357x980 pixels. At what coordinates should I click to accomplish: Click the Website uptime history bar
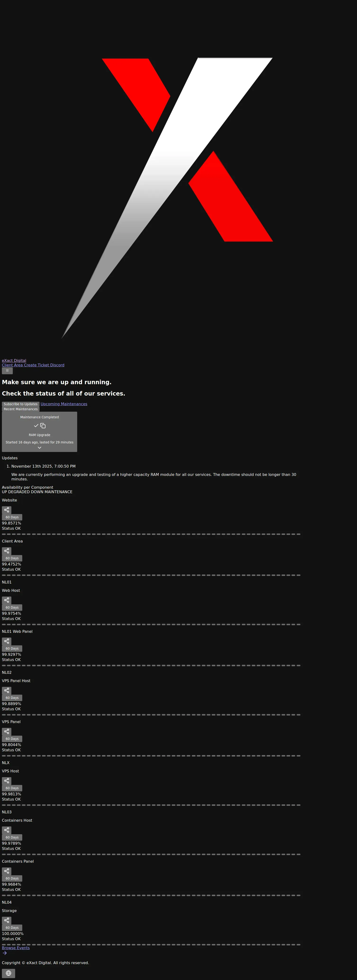(151, 534)
